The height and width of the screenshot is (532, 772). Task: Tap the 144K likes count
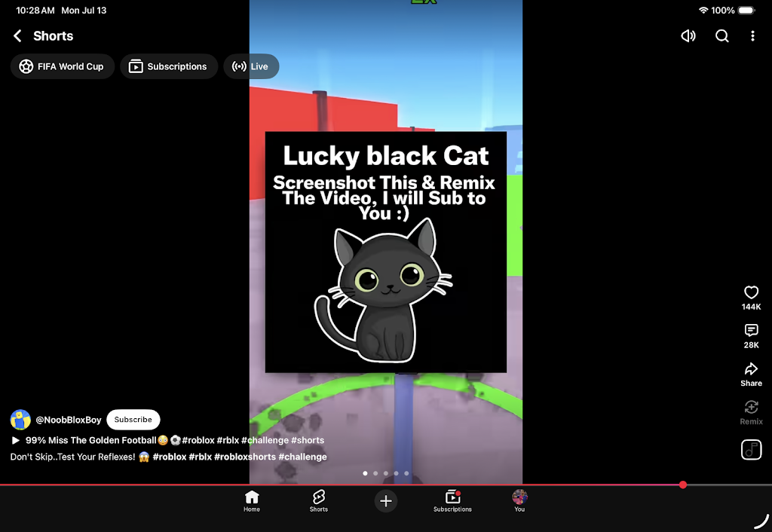(751, 307)
